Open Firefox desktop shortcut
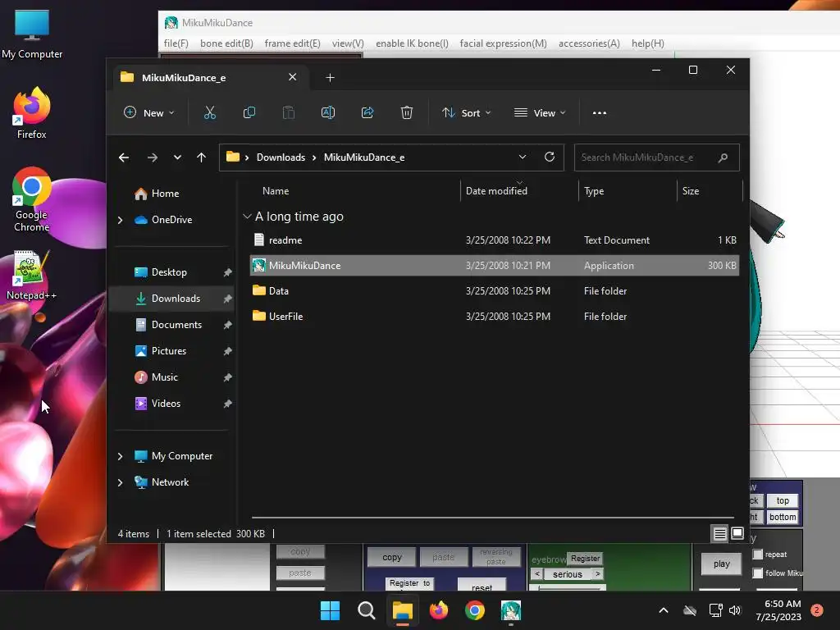This screenshot has height=630, width=840. [x=32, y=113]
